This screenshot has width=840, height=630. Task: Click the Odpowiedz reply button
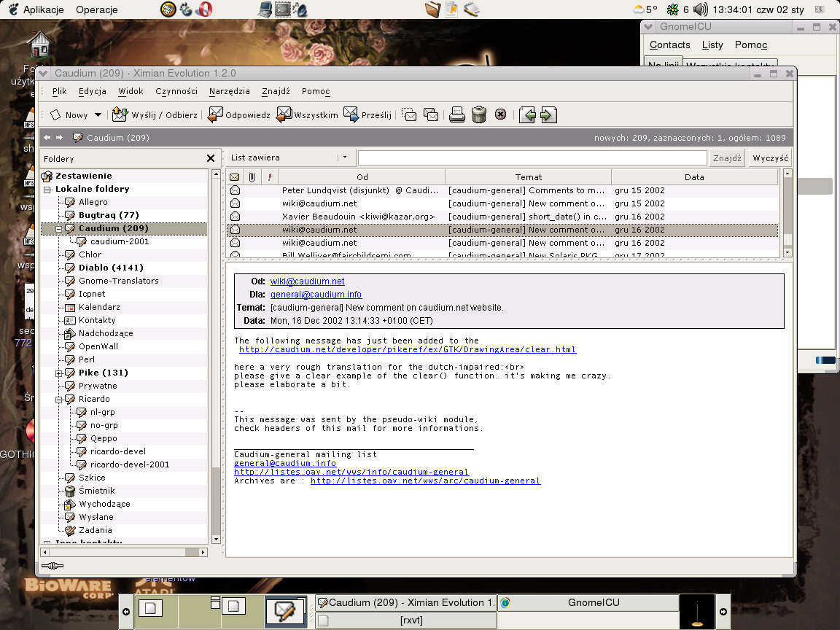[x=239, y=114]
